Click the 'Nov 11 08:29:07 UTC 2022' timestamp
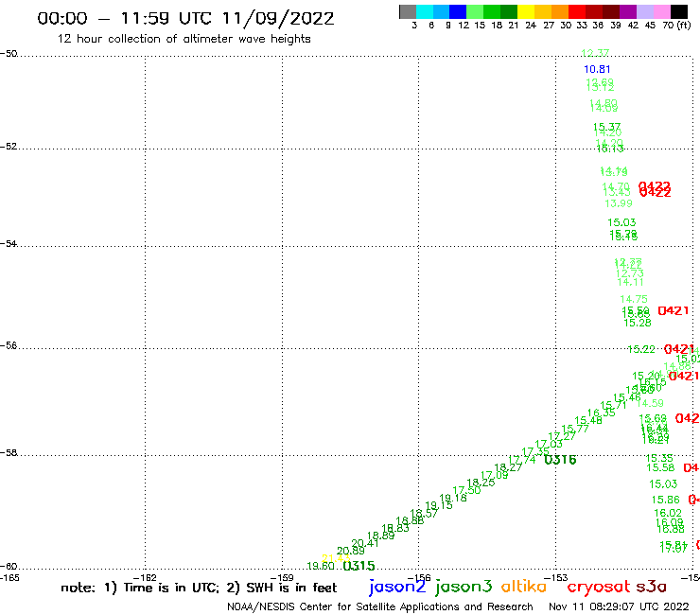The width and height of the screenshot is (700, 615). point(619,607)
